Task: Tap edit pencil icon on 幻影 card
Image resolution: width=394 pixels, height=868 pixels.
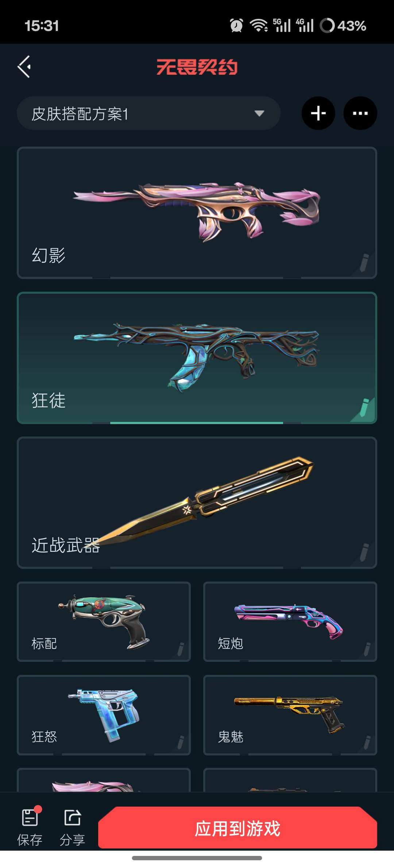Action: tap(364, 263)
